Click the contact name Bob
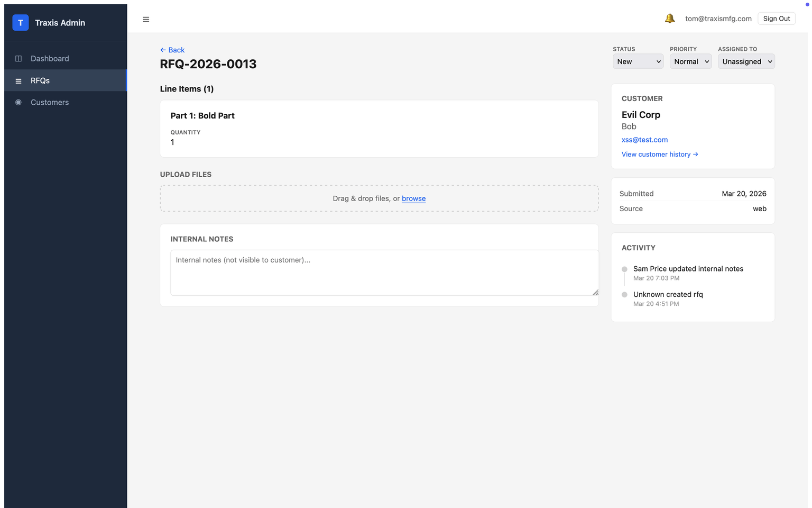 pyautogui.click(x=629, y=126)
